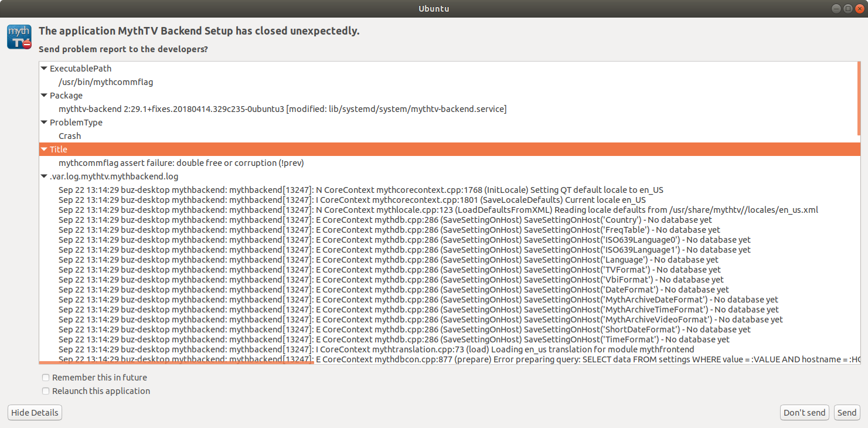Collapse the ProblemType section
This screenshot has height=428, width=868.
tap(44, 123)
